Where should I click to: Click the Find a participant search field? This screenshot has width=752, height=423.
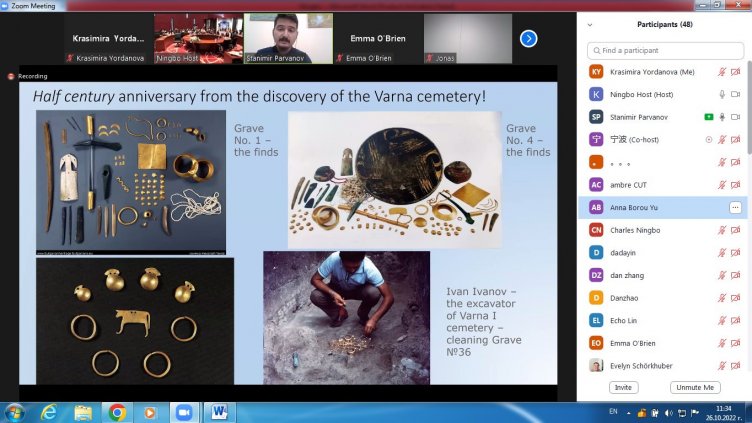(663, 50)
